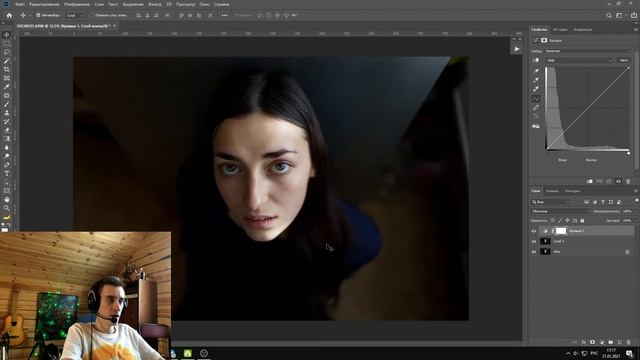
Task: Toggle the Auto-Select checkbox in options bar
Action: [x=38, y=15]
